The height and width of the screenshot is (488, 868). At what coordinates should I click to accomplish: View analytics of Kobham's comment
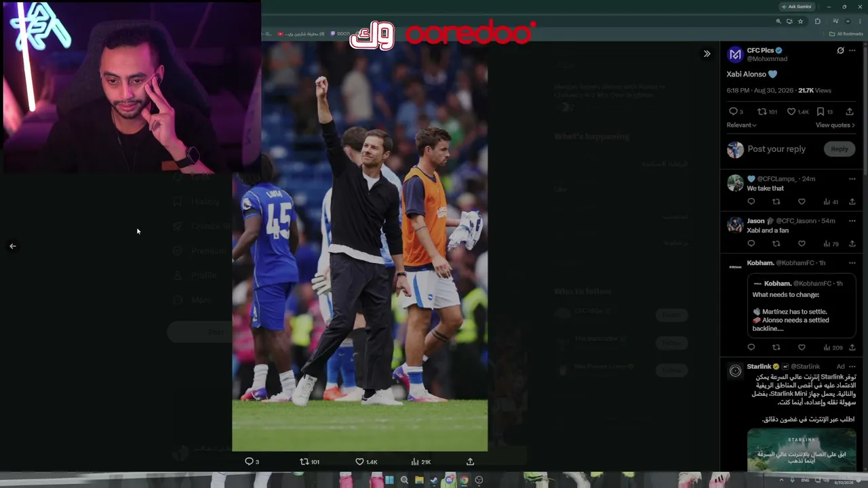point(833,348)
